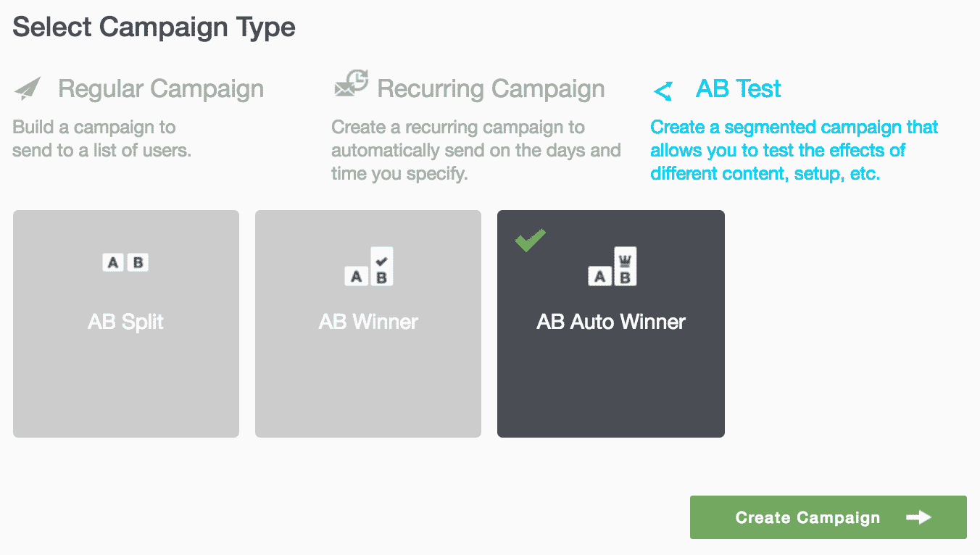The width and height of the screenshot is (980, 555).
Task: Switch to the Recurring Campaign heading
Action: pyautogui.click(x=491, y=89)
